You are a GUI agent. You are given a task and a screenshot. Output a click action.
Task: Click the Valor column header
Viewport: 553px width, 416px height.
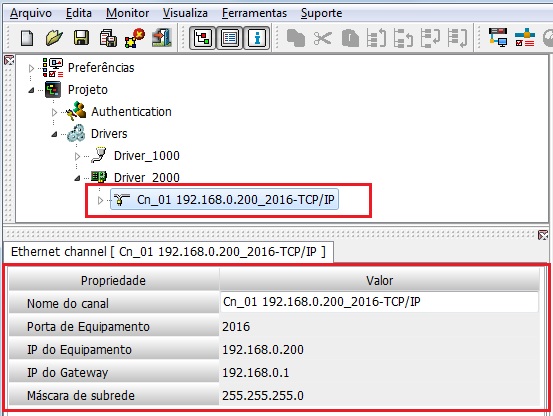point(379,280)
